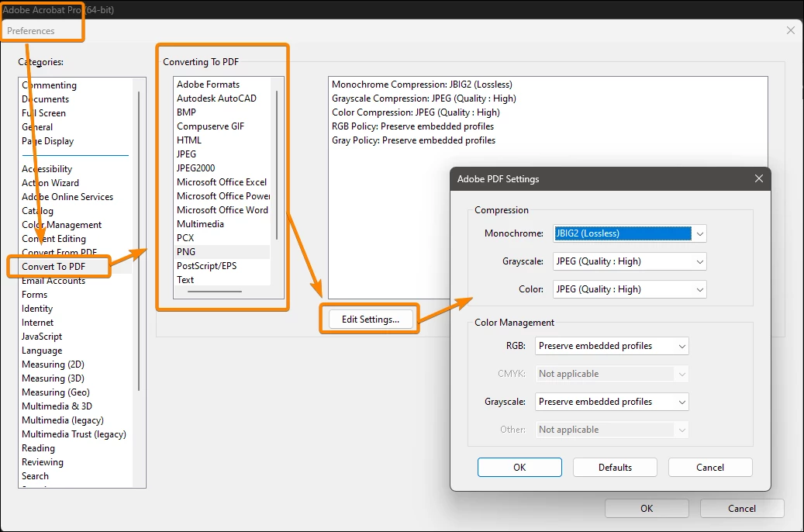
Task: Choose Autodesk AutoCAD in converting list
Action: [x=216, y=98]
